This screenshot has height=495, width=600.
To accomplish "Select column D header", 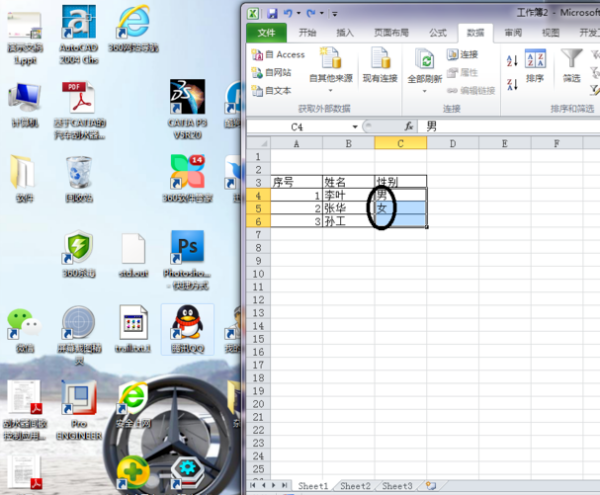I will [453, 143].
